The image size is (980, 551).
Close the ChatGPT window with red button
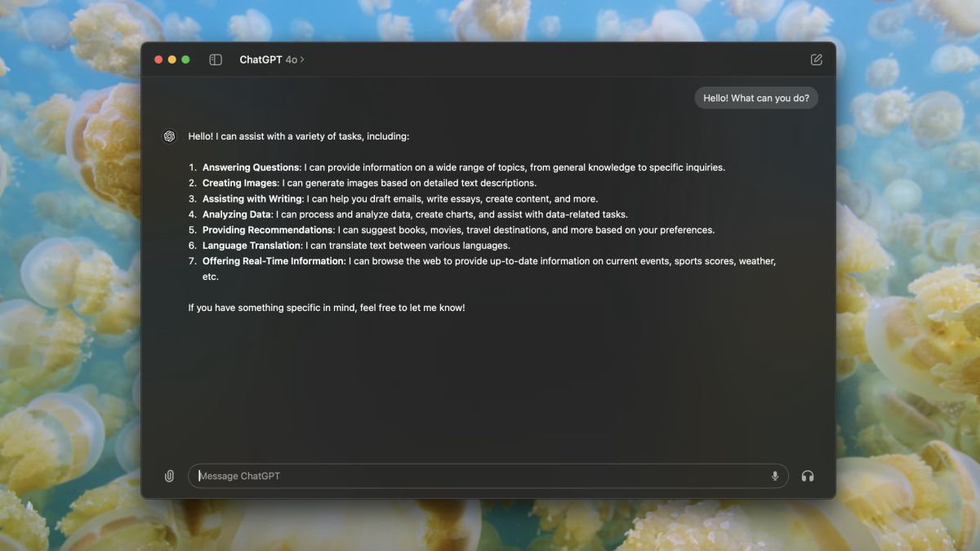point(158,60)
